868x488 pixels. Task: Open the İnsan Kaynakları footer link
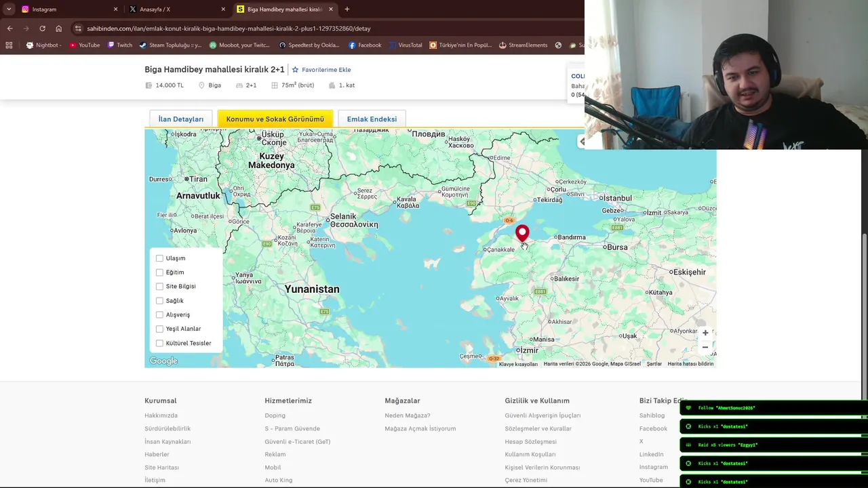tap(167, 441)
